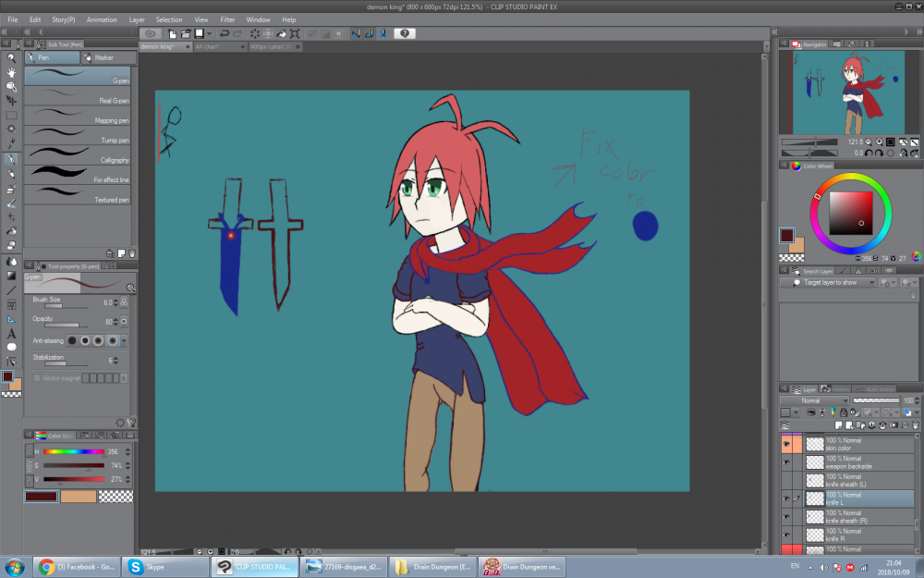Click the hue slider in Color Slider panel
Image resolution: width=924 pixels, height=578 pixels.
click(74, 452)
